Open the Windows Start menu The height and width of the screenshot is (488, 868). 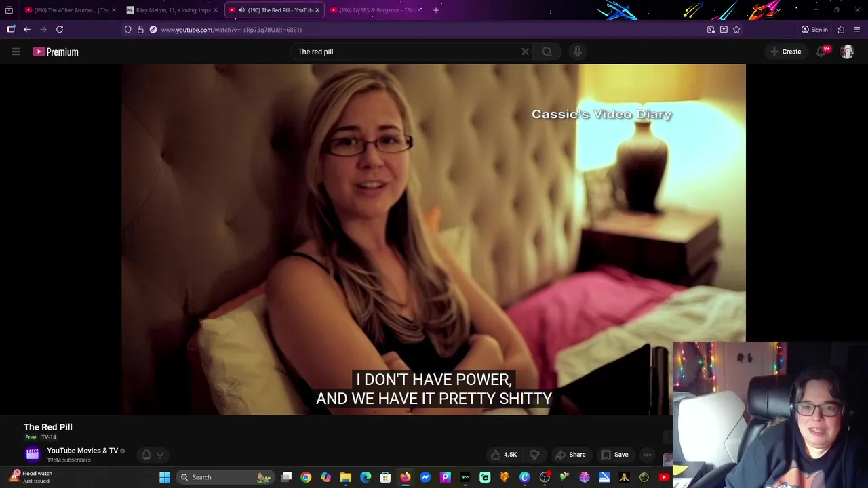tap(165, 477)
